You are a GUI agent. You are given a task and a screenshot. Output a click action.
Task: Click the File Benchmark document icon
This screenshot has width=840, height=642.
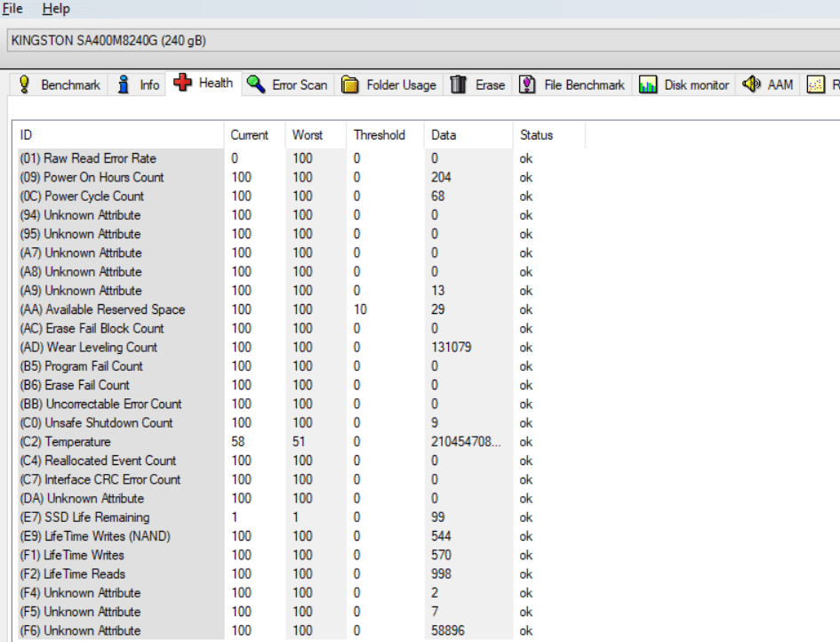[x=528, y=84]
